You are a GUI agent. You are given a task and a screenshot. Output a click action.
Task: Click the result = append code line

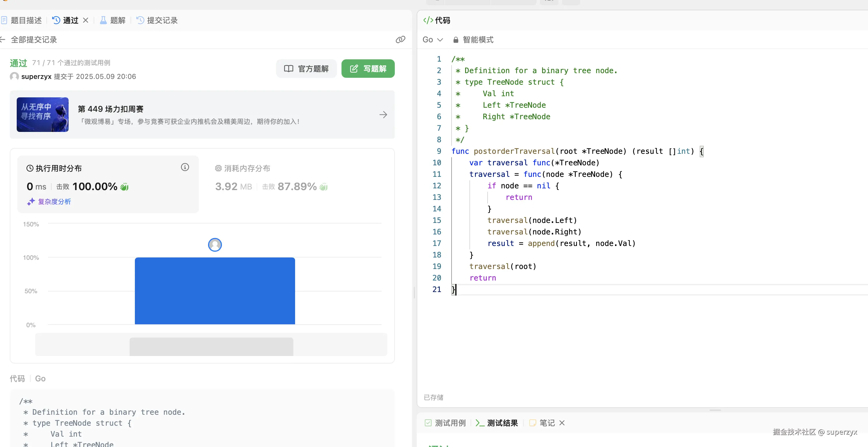(561, 243)
